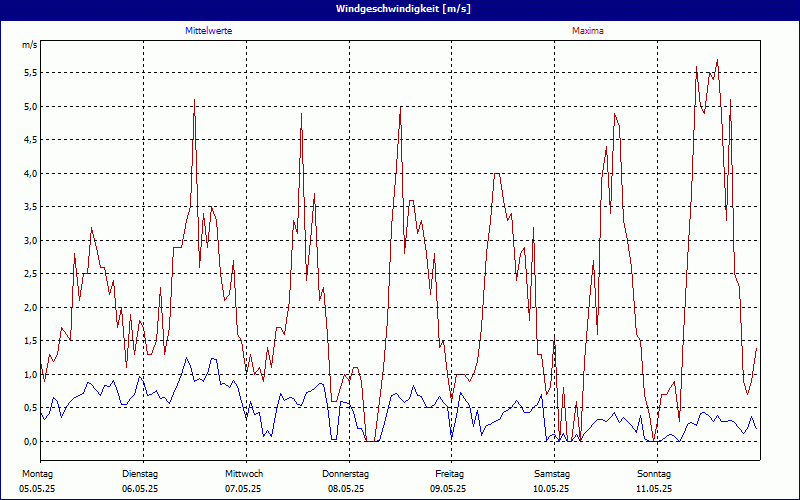800x500 pixels.
Task: Click the 11.05.25 date label
Action: (654, 489)
